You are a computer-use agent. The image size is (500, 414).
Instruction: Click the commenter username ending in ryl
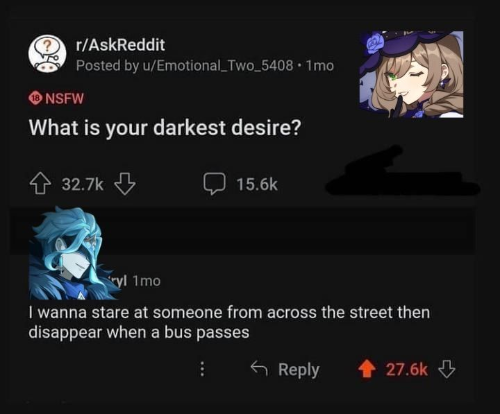click(x=119, y=281)
